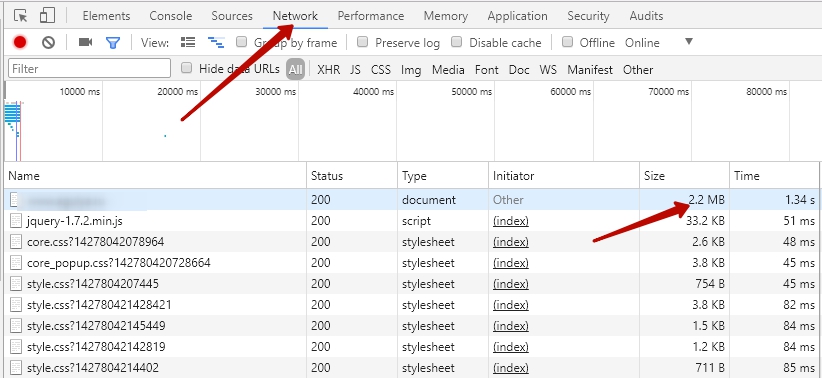Click the 33.2 KB size cell
Screen dimensions: 822x378
coord(705,221)
